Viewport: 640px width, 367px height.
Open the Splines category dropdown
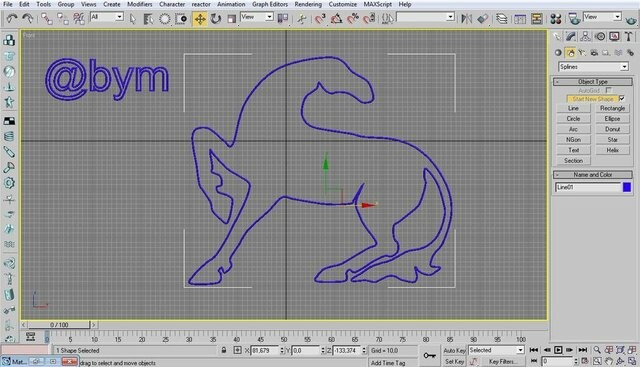click(x=593, y=67)
